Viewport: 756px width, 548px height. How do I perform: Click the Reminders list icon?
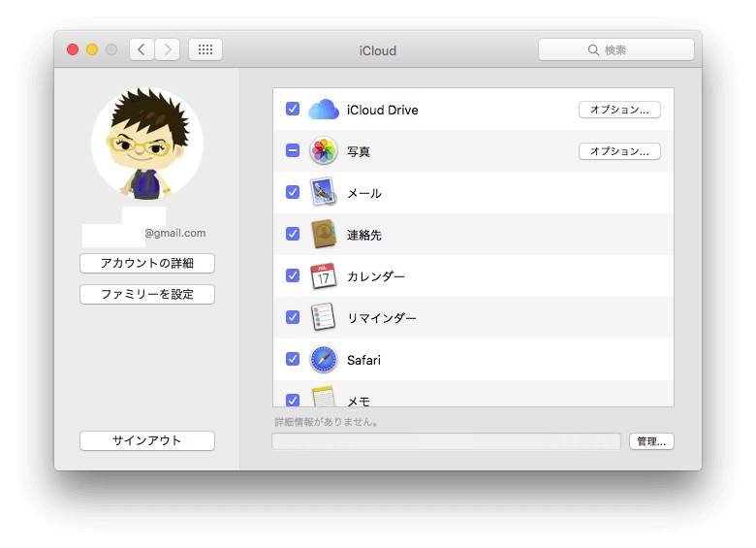point(323,317)
